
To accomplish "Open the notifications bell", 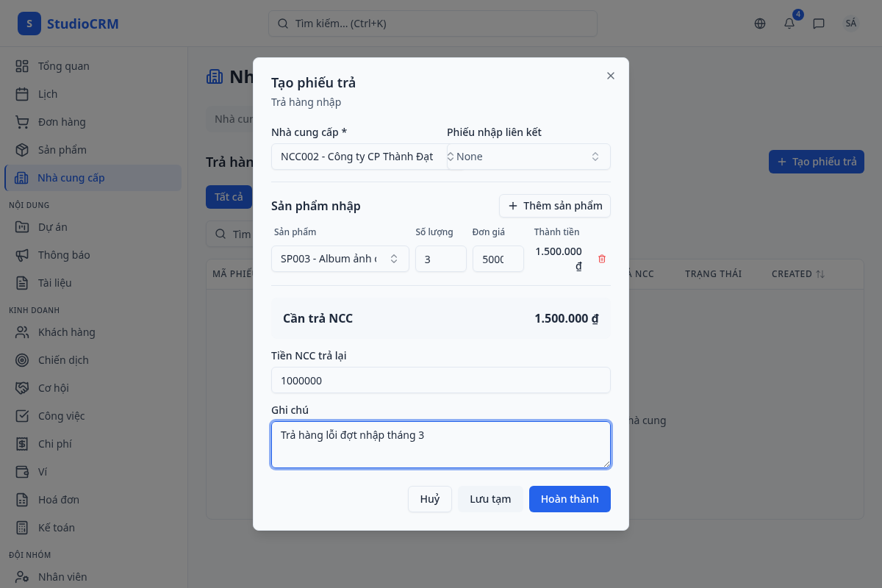I will pos(789,24).
